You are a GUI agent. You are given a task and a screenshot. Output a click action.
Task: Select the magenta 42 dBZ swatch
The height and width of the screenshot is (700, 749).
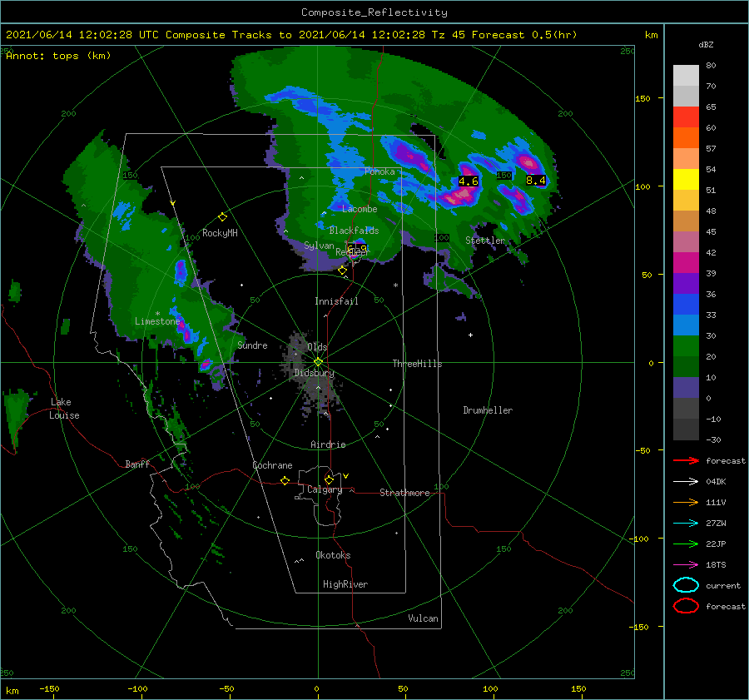point(686,263)
